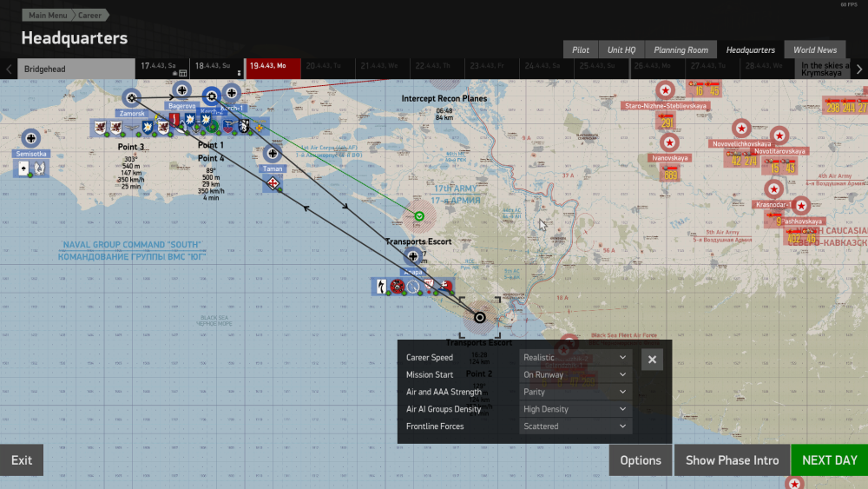This screenshot has width=868, height=489.
Task: Open the World News tab
Action: pos(814,50)
